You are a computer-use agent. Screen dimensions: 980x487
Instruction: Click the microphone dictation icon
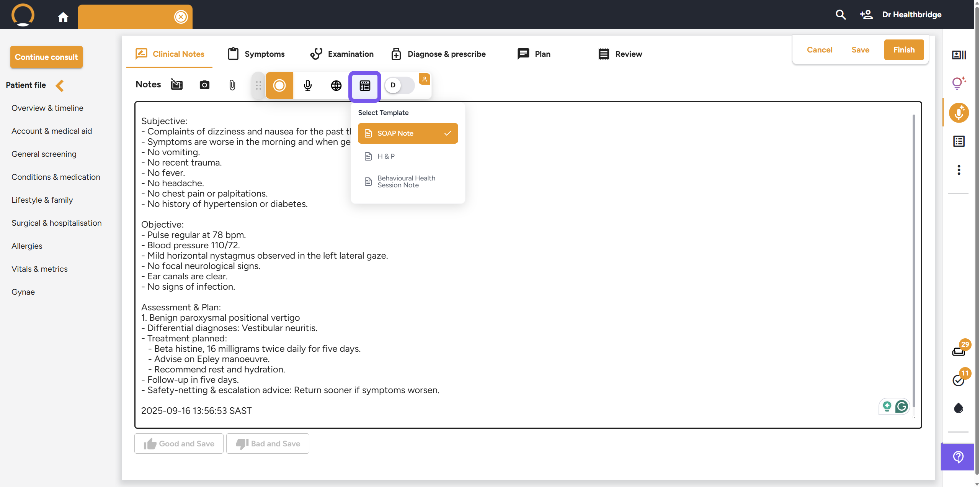click(x=307, y=85)
